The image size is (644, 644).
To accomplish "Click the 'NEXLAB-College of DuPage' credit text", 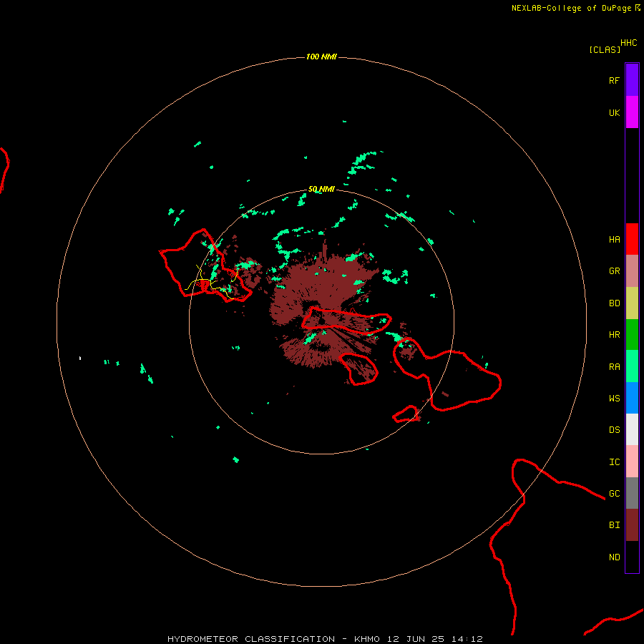I will pos(571,8).
